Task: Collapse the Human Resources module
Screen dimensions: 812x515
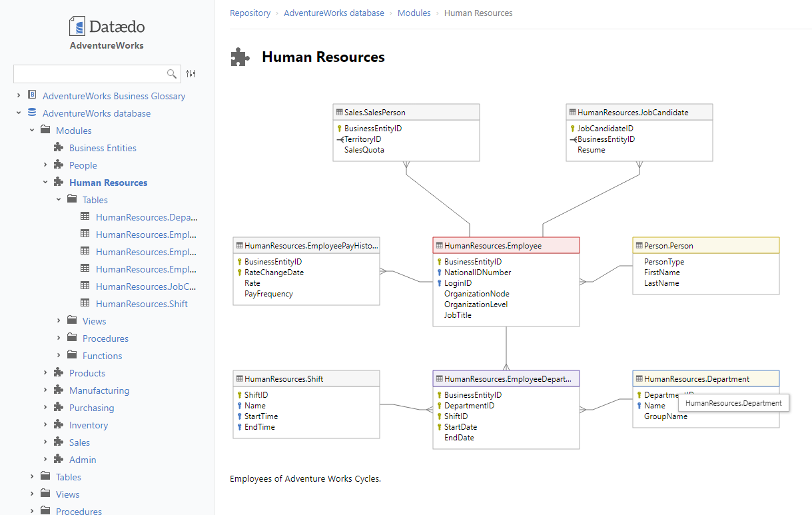Action: click(45, 182)
